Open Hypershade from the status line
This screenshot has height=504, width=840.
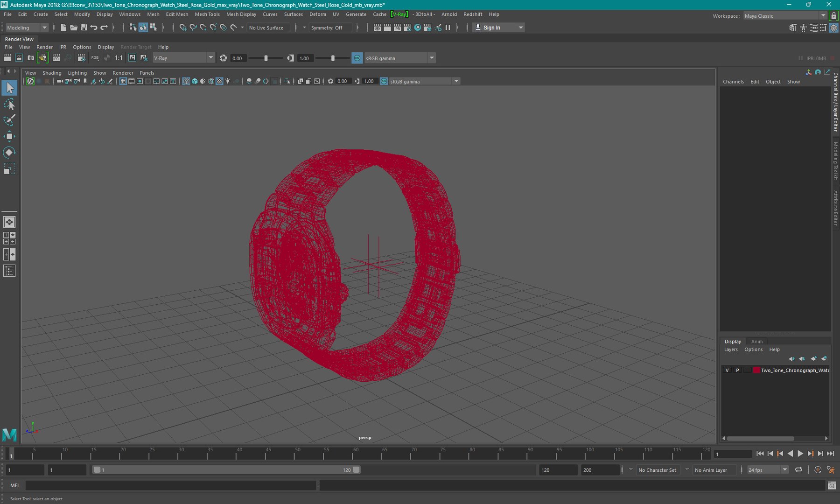tap(418, 28)
